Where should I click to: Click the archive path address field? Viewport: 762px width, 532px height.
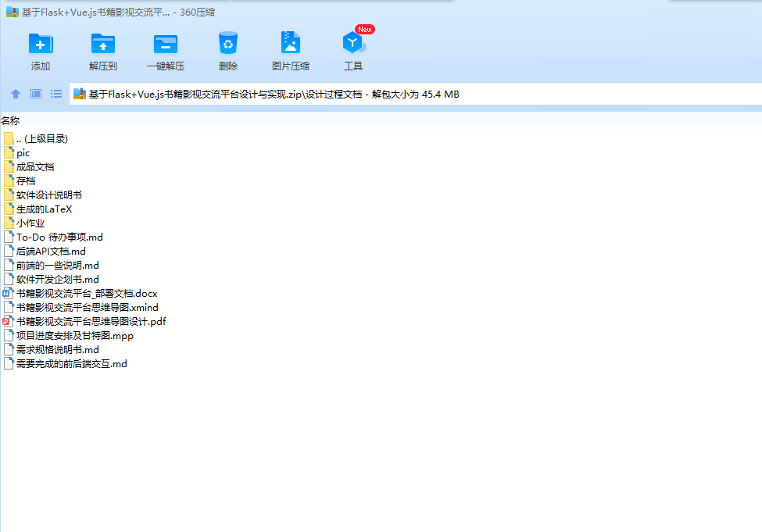(x=416, y=95)
